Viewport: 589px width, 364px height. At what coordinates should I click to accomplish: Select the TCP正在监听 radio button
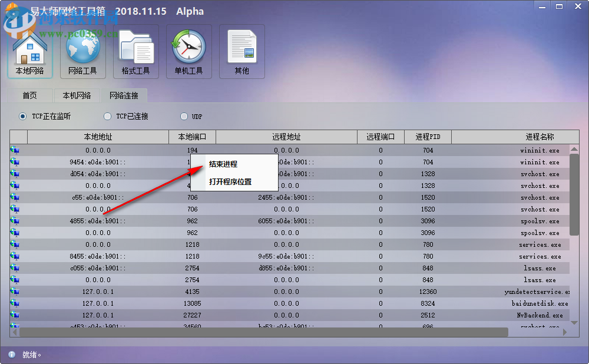click(x=23, y=117)
